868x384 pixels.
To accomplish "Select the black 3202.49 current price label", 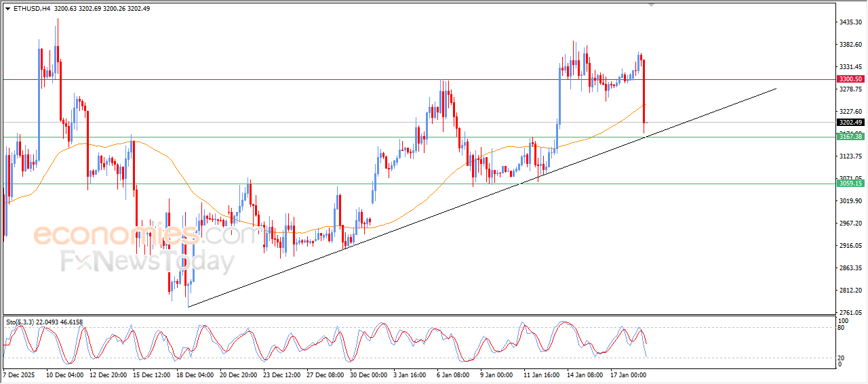I will 850,123.
